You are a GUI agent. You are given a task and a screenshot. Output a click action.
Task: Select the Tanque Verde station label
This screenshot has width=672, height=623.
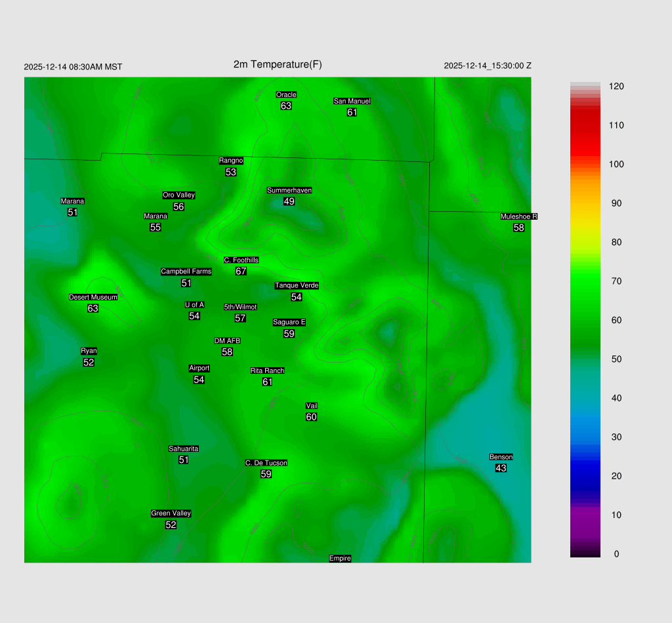click(297, 285)
